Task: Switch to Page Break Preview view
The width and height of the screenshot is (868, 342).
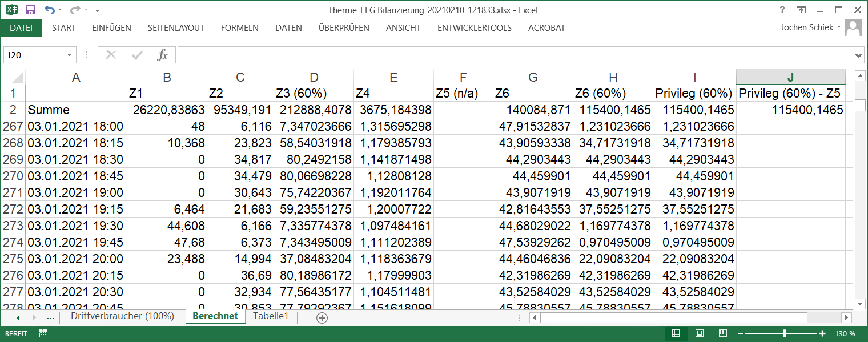Action: 722,333
